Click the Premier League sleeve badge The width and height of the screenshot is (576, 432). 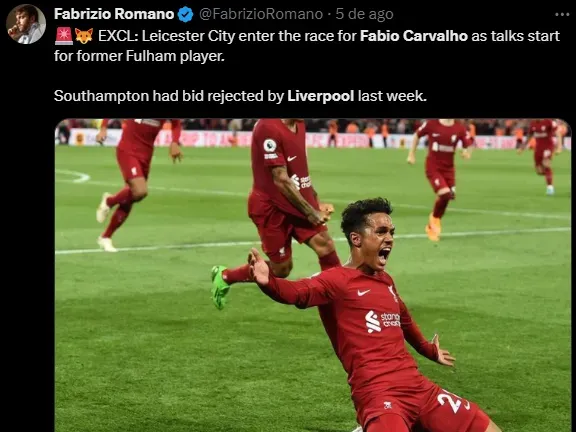[x=270, y=146]
